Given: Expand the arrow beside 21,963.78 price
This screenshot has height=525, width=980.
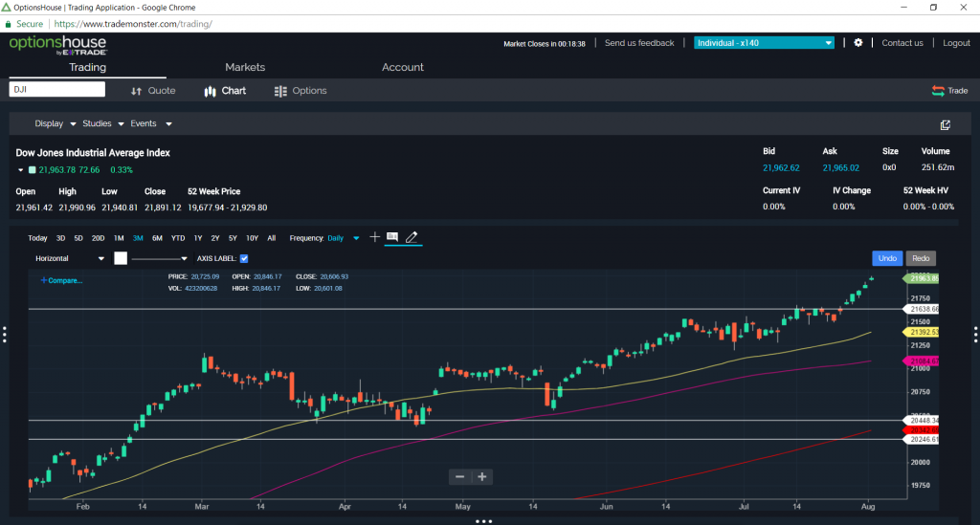Looking at the screenshot, I should [21, 170].
